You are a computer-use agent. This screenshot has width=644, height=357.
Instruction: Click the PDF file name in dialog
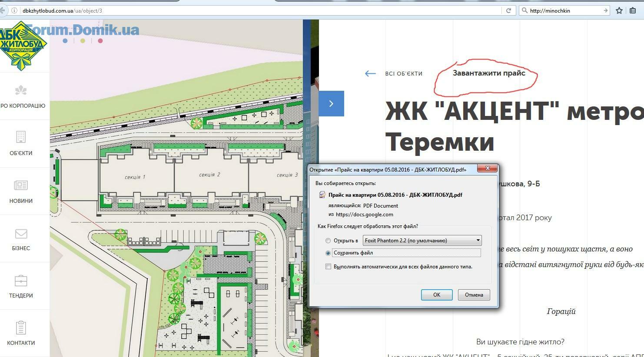point(395,195)
